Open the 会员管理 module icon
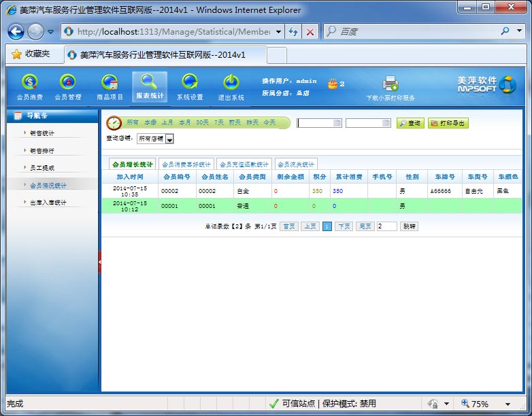This screenshot has height=416, width=532. (67, 83)
